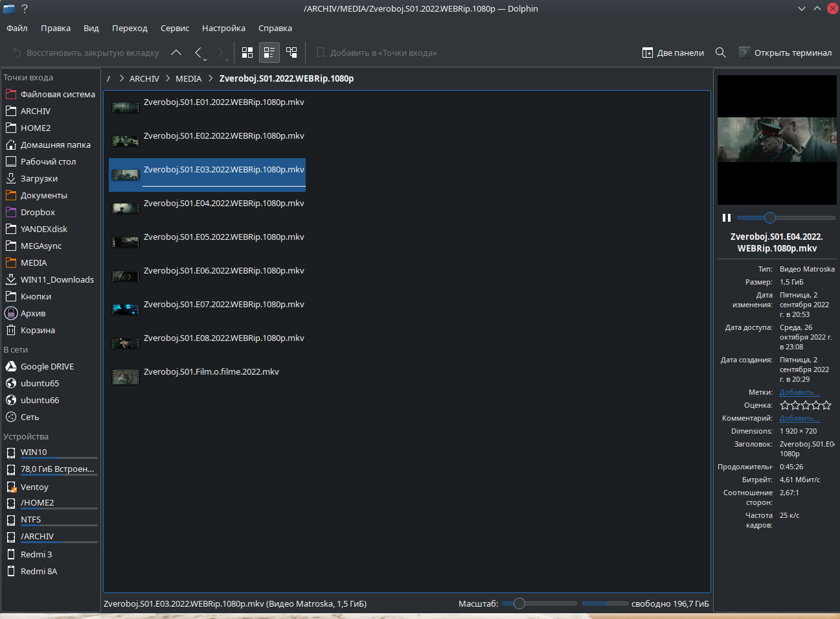Open the Вид menu

pyautogui.click(x=91, y=28)
